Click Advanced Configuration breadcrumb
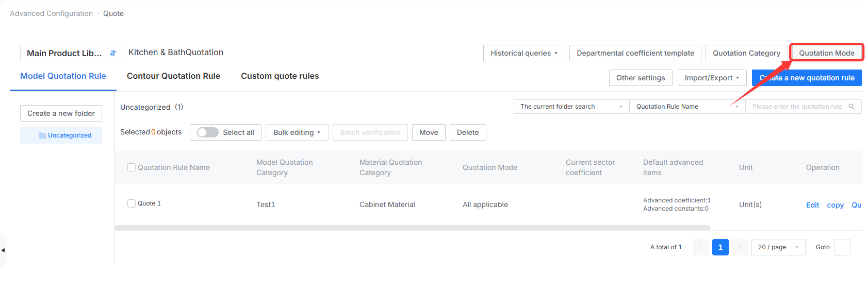 point(51,13)
